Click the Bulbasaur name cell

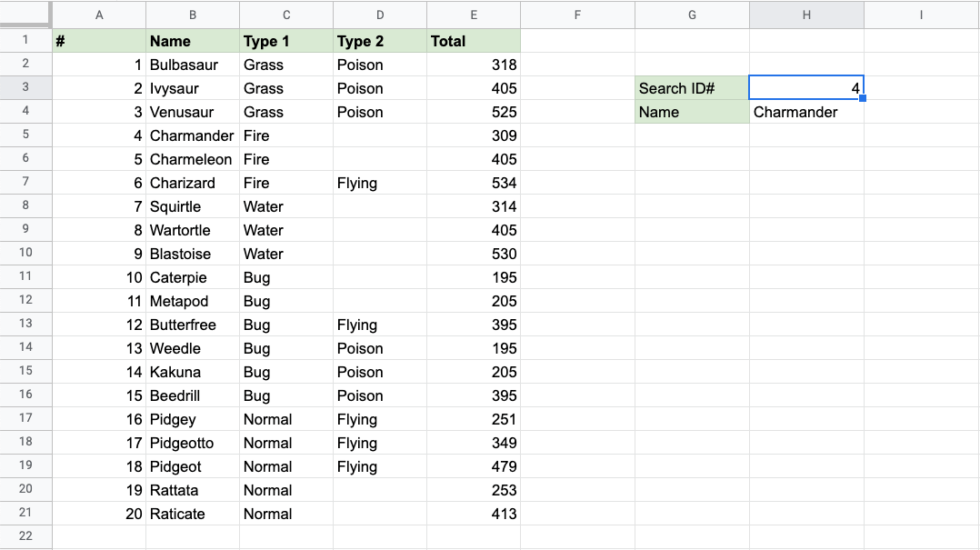(x=193, y=65)
